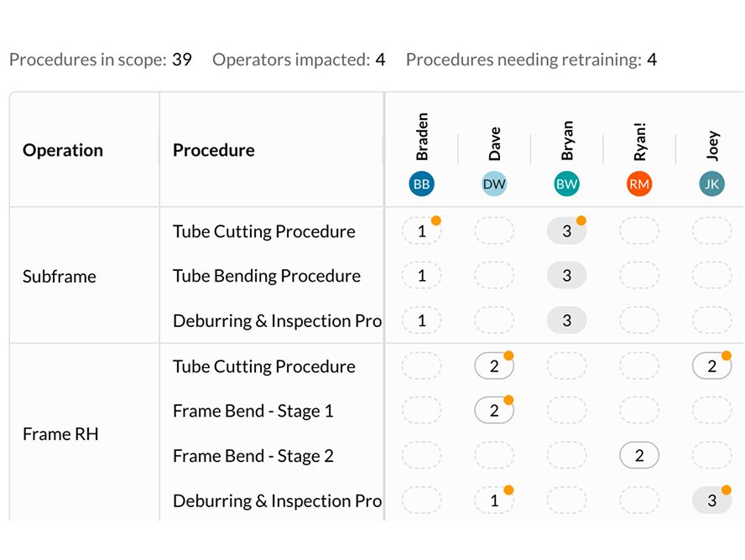Open Braden's BB avatar

pos(421,184)
